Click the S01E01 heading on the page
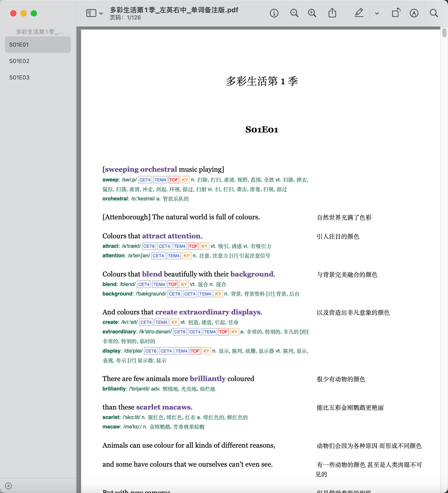The width and height of the screenshot is (448, 493). [262, 129]
